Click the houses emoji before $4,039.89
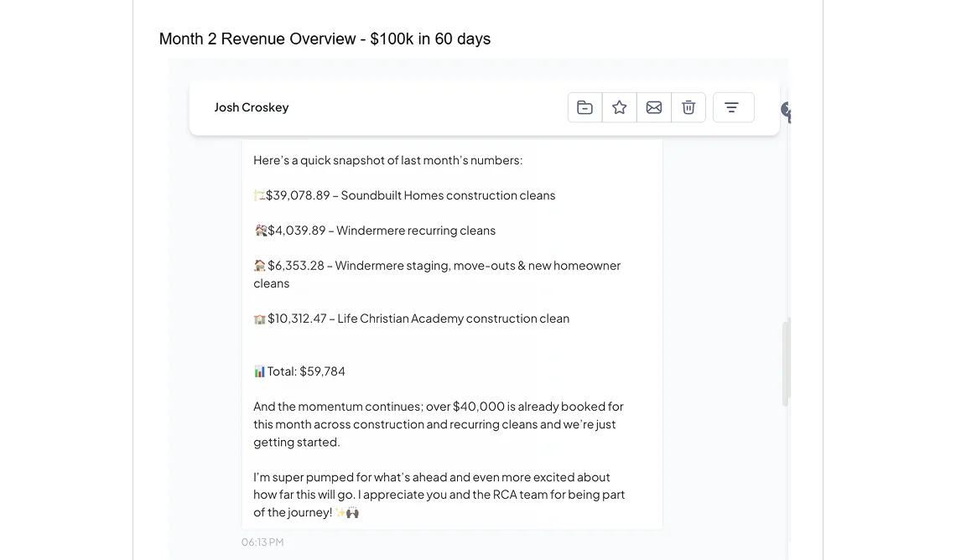 [x=260, y=231]
